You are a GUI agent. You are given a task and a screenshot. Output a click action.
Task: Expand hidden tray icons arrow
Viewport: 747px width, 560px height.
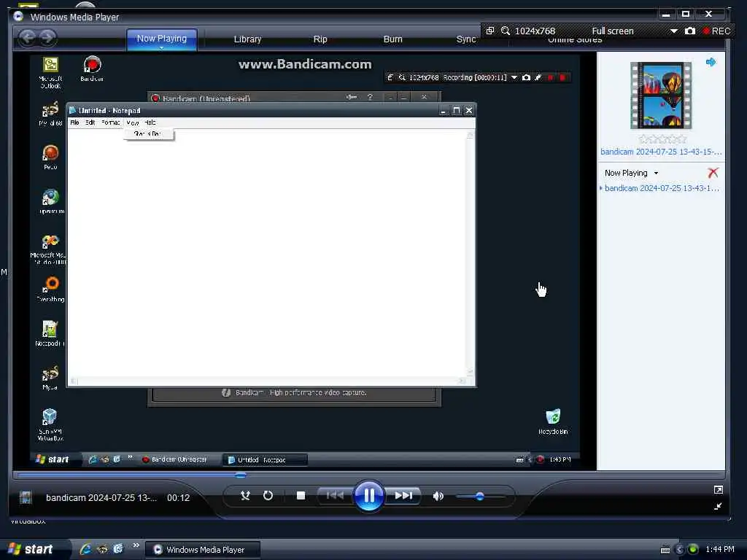coord(679,550)
